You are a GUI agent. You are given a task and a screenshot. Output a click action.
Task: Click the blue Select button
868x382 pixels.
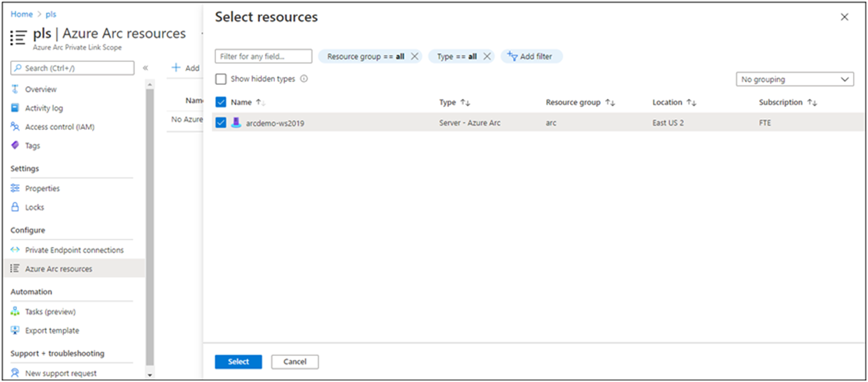[239, 362]
